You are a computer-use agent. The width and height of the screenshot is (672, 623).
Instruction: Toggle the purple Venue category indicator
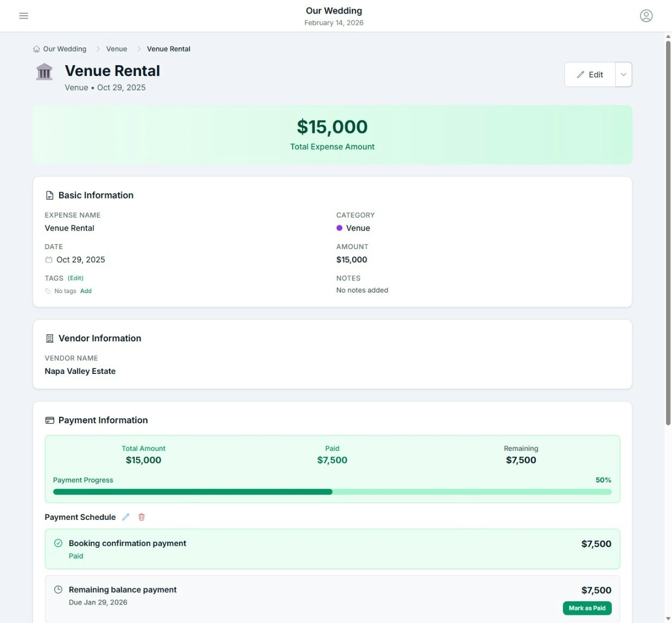(340, 228)
